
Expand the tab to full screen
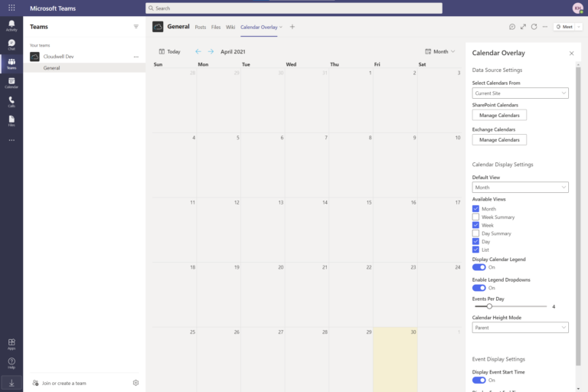coord(523,27)
